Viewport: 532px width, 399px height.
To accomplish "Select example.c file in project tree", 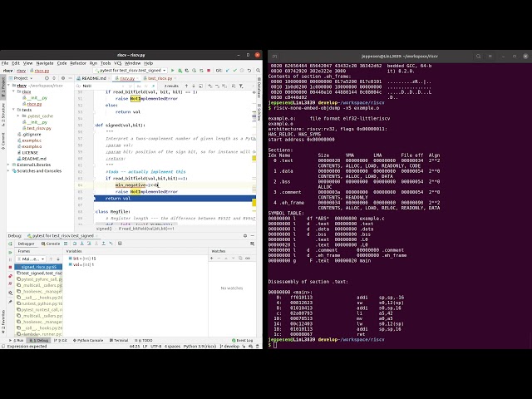I will pos(32,140).
